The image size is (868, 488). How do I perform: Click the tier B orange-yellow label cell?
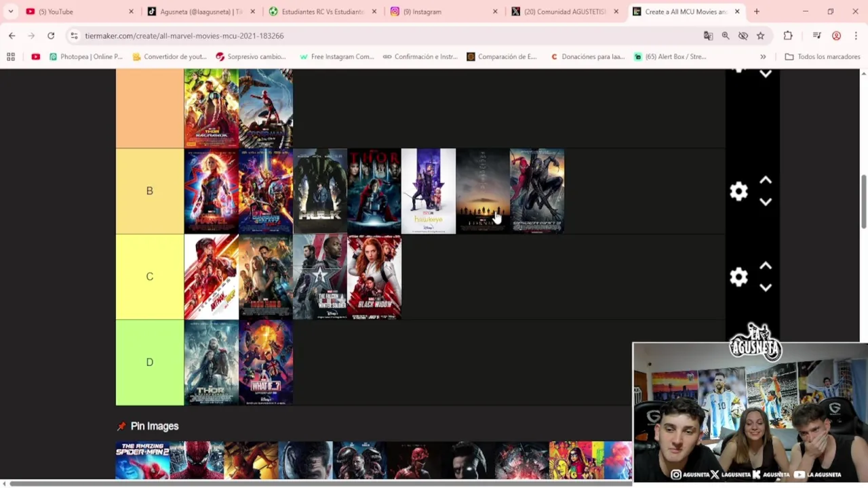[150, 191]
